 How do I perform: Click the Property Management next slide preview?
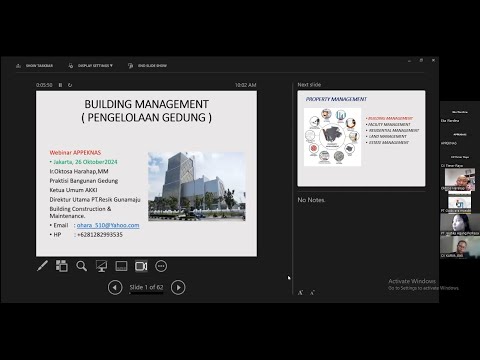(x=361, y=138)
